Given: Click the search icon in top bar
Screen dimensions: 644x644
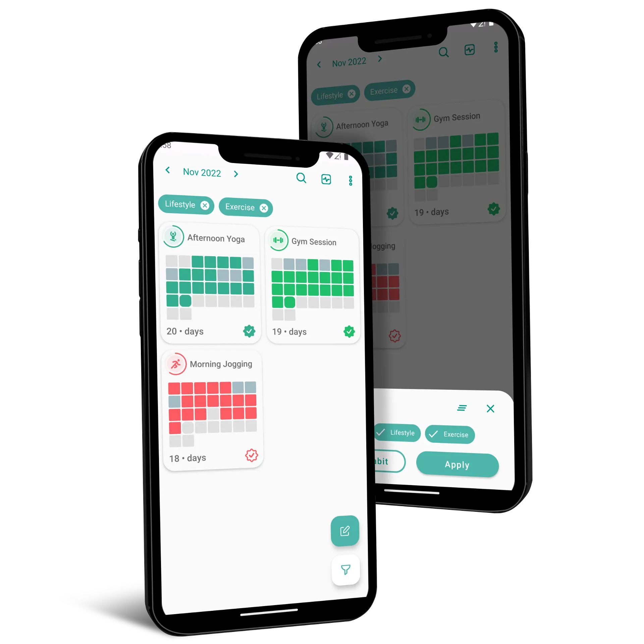Looking at the screenshot, I should (x=301, y=179).
